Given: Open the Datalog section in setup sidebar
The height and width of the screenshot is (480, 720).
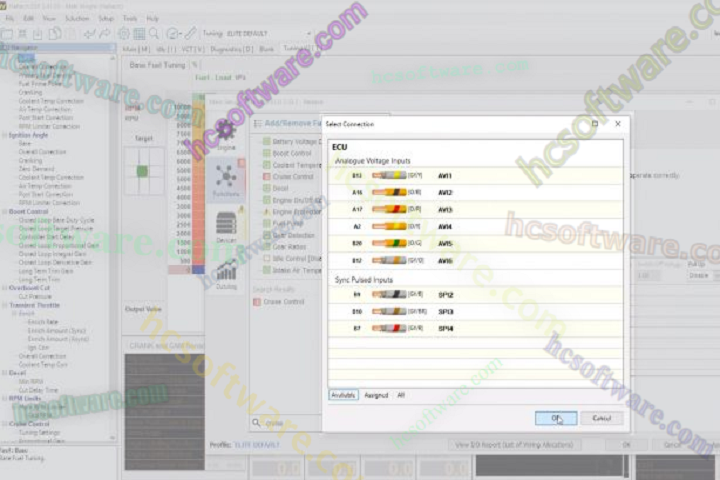Looking at the screenshot, I should pos(226,274).
